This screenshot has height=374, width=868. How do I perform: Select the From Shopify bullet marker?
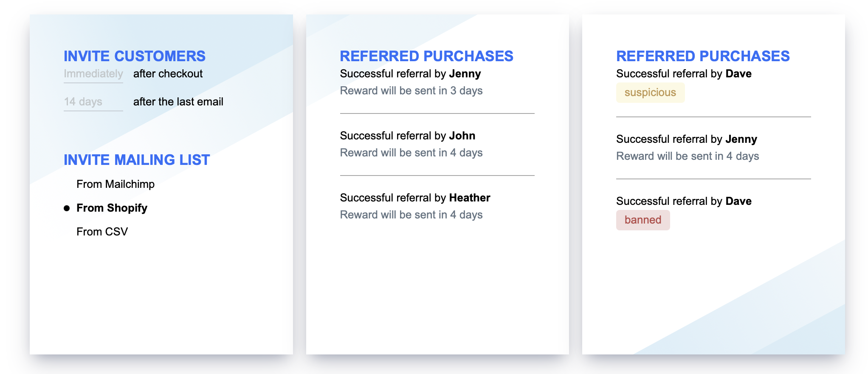coord(67,208)
